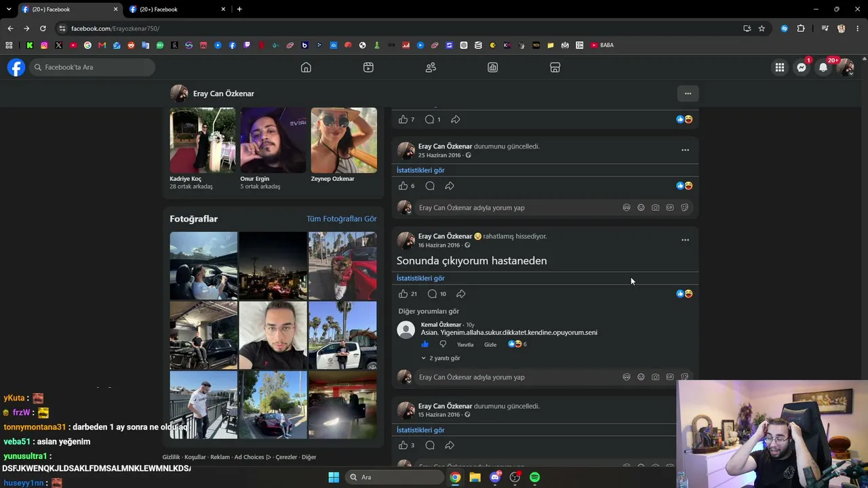The width and height of the screenshot is (868, 488).
Task: Open the Facebook Home icon
Action: click(x=306, y=67)
